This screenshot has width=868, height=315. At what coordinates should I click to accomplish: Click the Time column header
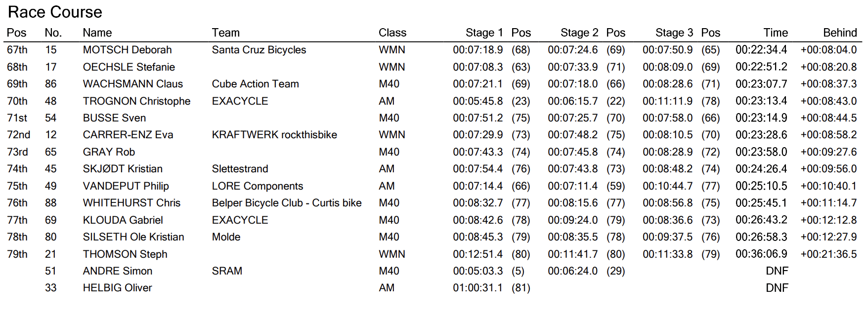[775, 33]
